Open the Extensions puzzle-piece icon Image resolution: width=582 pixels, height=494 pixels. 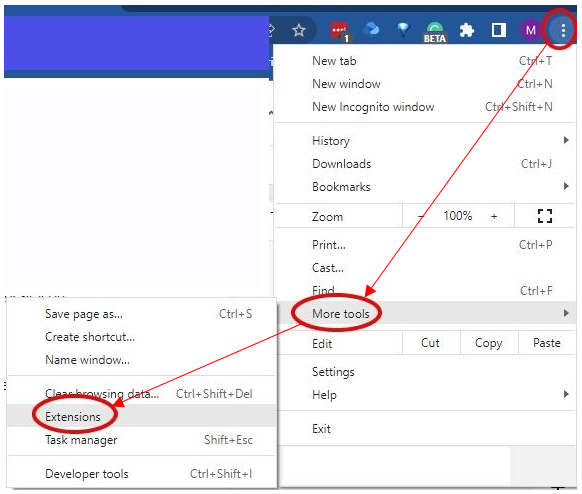click(467, 30)
